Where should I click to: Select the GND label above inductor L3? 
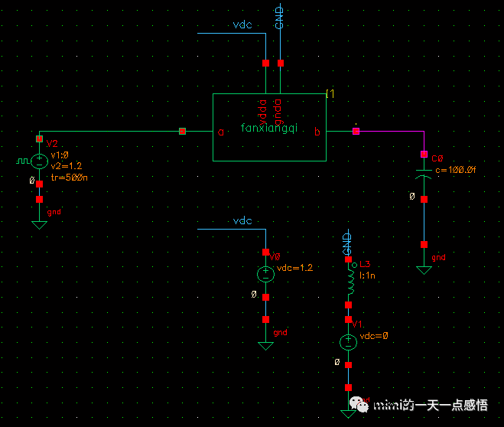point(347,245)
